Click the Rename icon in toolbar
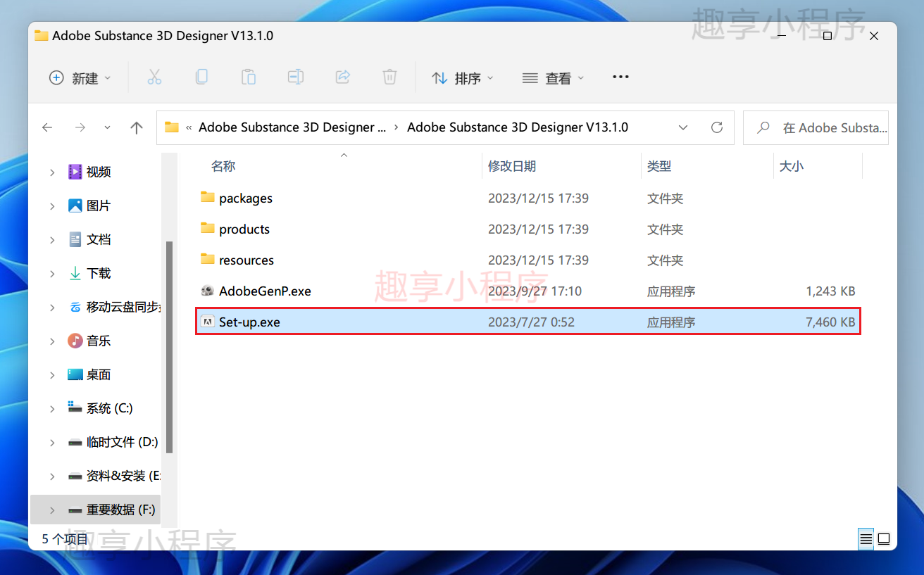This screenshot has height=575, width=924. pos(295,77)
